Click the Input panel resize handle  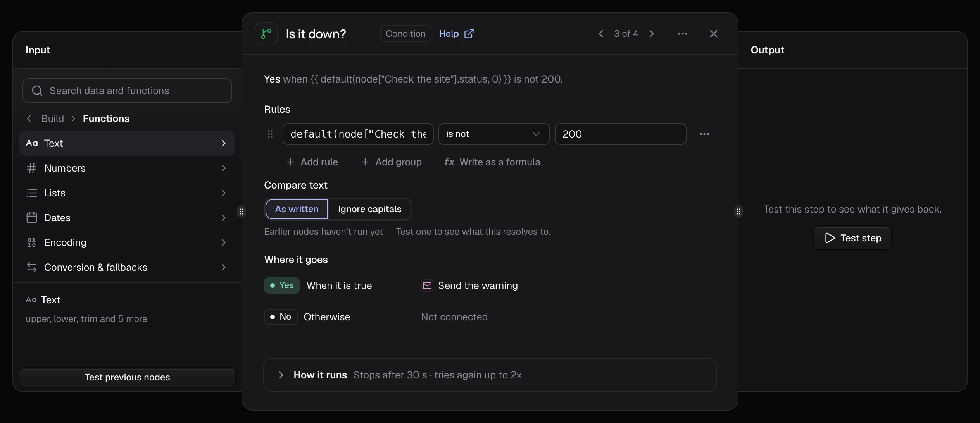pyautogui.click(x=242, y=211)
